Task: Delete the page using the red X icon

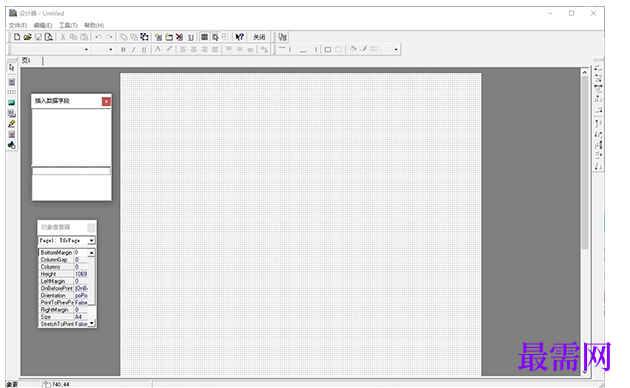Action: click(x=180, y=37)
